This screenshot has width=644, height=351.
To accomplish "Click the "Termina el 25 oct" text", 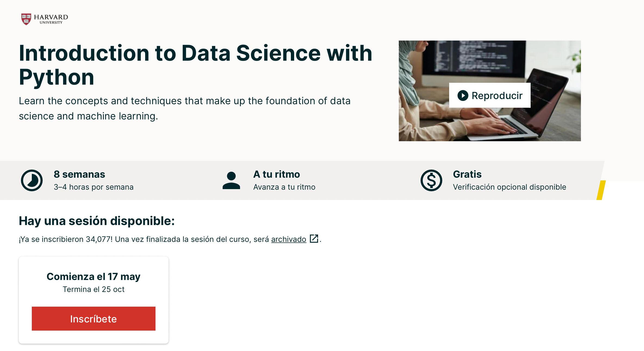I will 94,289.
